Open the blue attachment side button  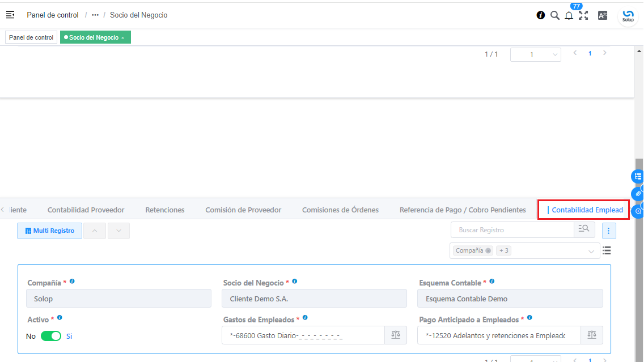[x=637, y=194]
